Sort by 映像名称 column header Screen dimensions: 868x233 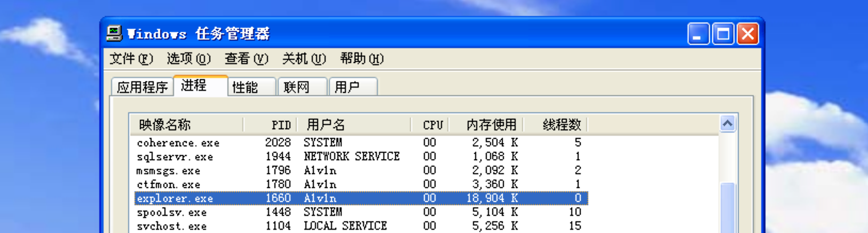(187, 125)
